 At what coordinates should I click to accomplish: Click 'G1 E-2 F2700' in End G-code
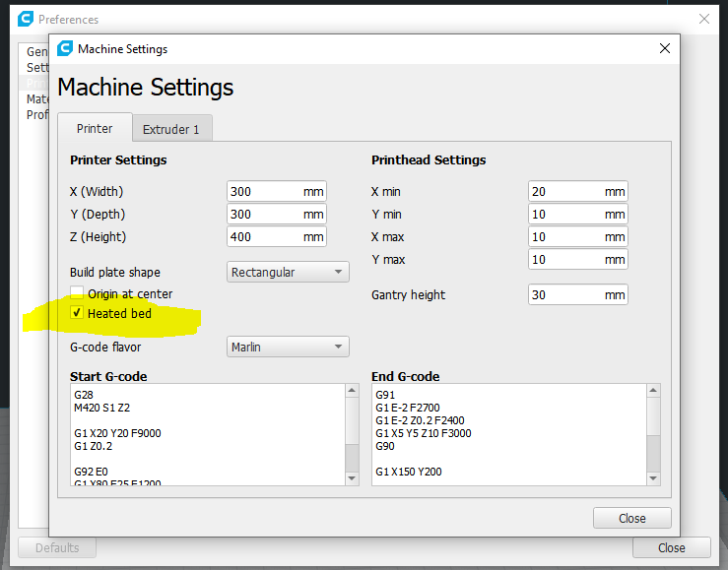click(x=408, y=408)
